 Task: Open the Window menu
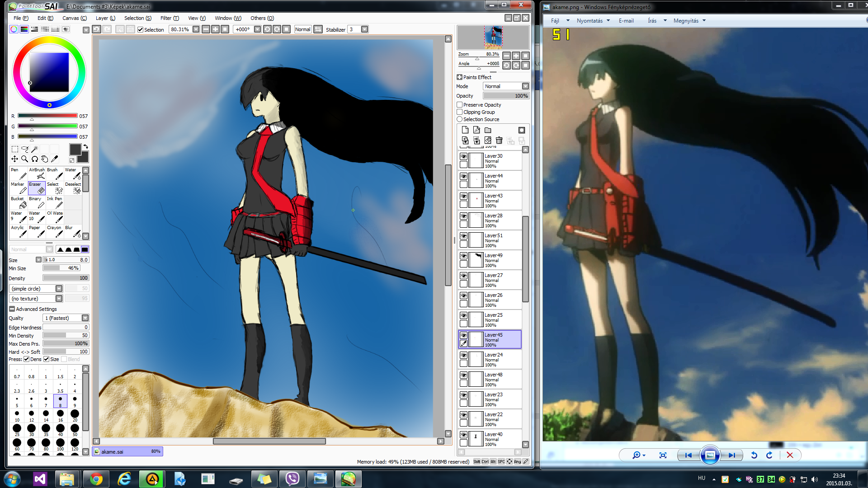pos(228,18)
